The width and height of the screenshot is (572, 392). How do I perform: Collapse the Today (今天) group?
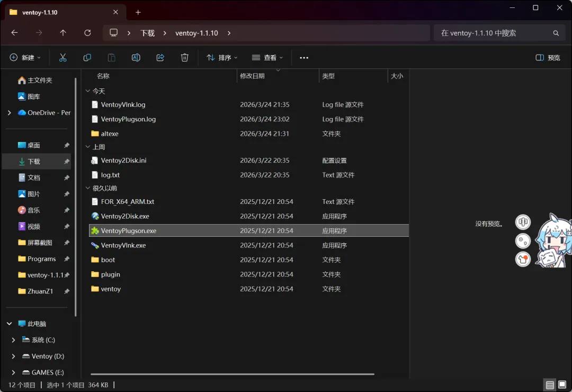click(87, 91)
